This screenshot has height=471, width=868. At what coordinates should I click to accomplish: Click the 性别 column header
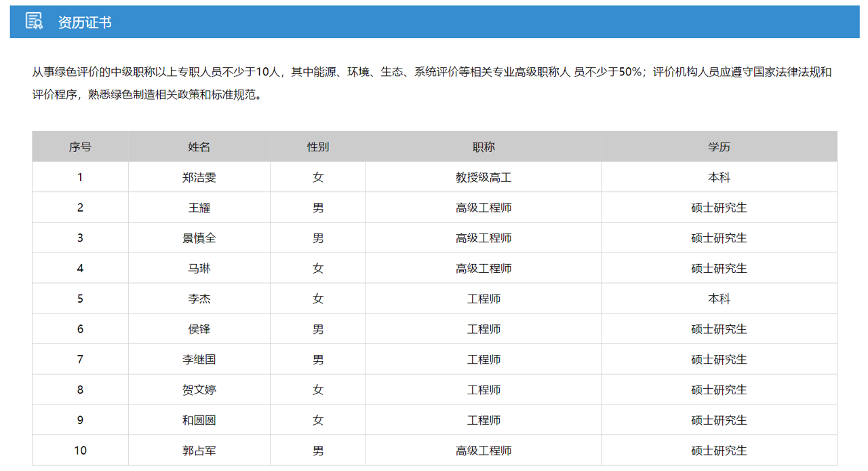point(318,147)
